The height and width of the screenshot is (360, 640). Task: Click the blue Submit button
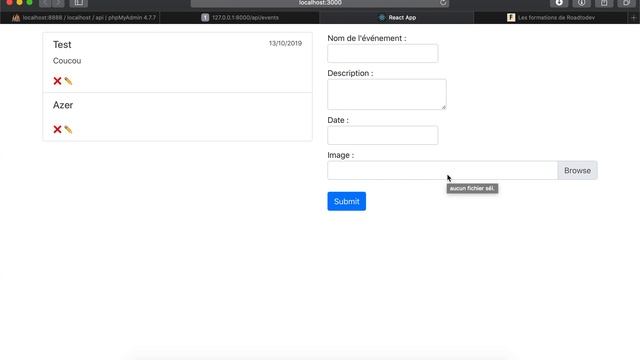point(347,201)
